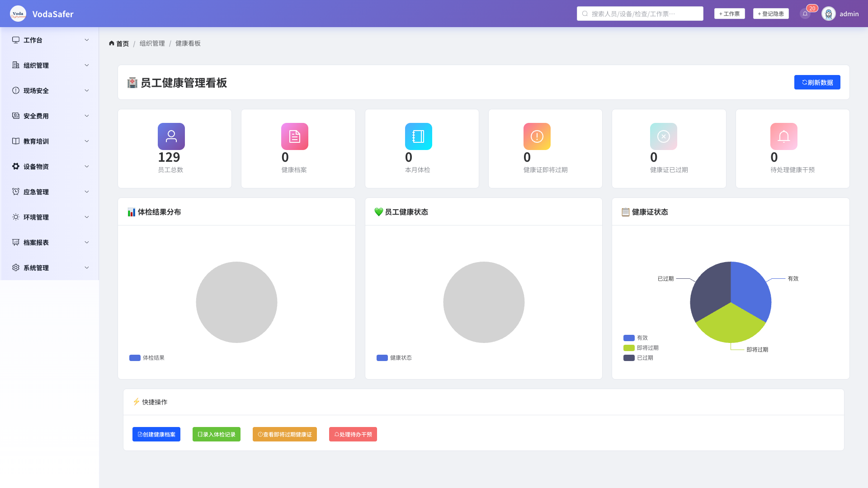The width and height of the screenshot is (868, 488).
Task: Click the VodaSafer logo icon
Action: point(18,14)
